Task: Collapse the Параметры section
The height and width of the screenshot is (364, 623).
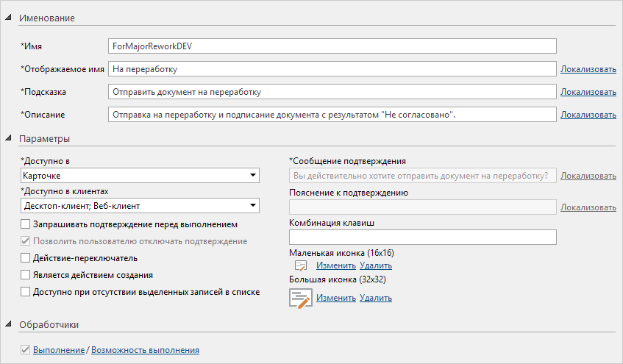Action: (9, 138)
